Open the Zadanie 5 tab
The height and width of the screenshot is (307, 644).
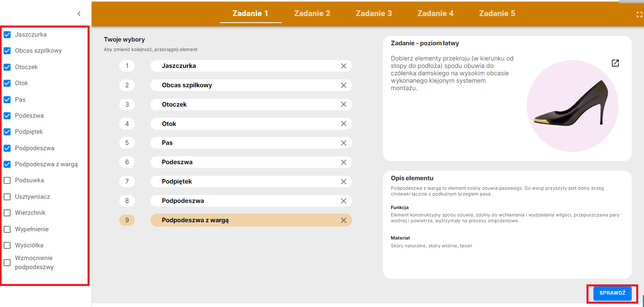click(x=497, y=13)
